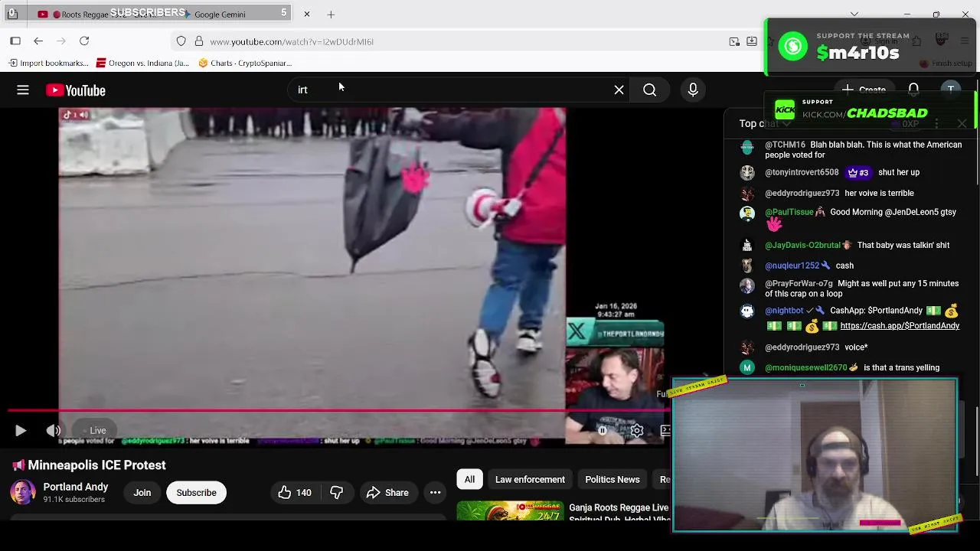The width and height of the screenshot is (980, 551).
Task: Click the 91.1K subscribers count
Action: [x=74, y=500]
